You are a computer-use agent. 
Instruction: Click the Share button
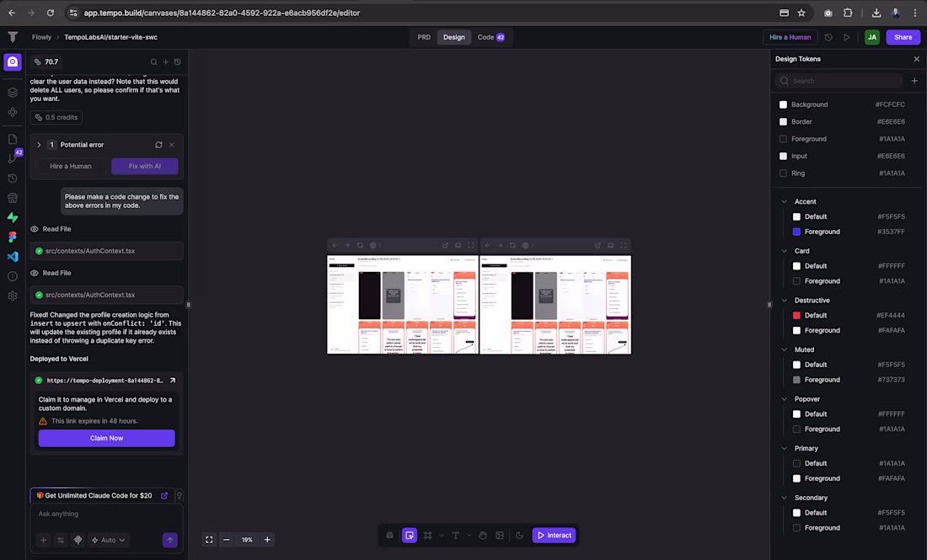point(903,37)
